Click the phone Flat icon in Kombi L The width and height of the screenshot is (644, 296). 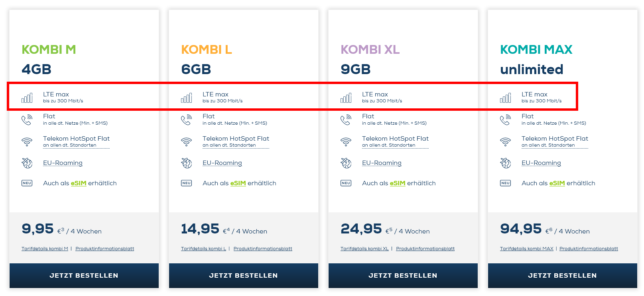click(186, 120)
